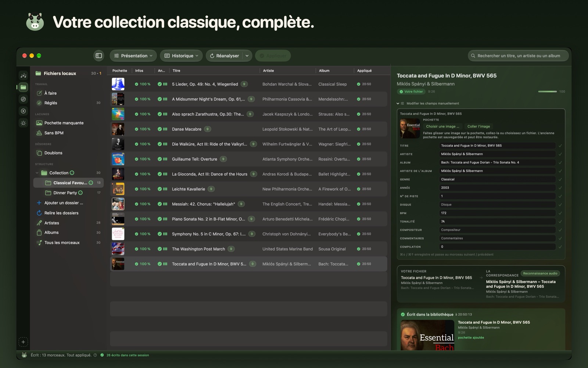Click Choisir une image button
This screenshot has height=368, width=588.
click(442, 126)
